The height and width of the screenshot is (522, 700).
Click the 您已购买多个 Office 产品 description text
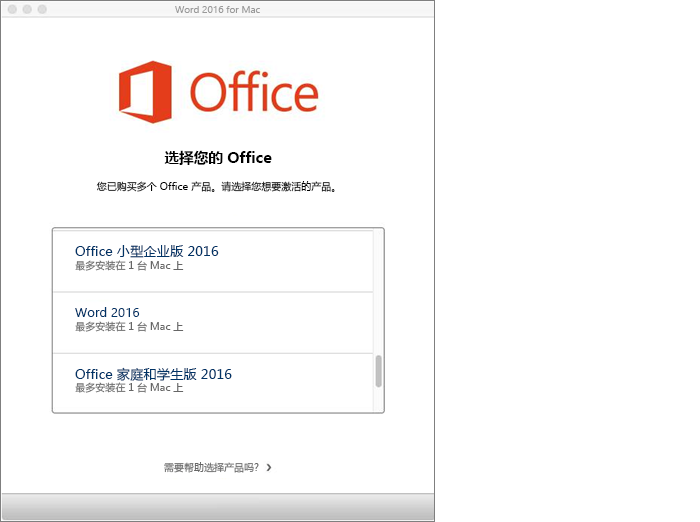point(216,187)
